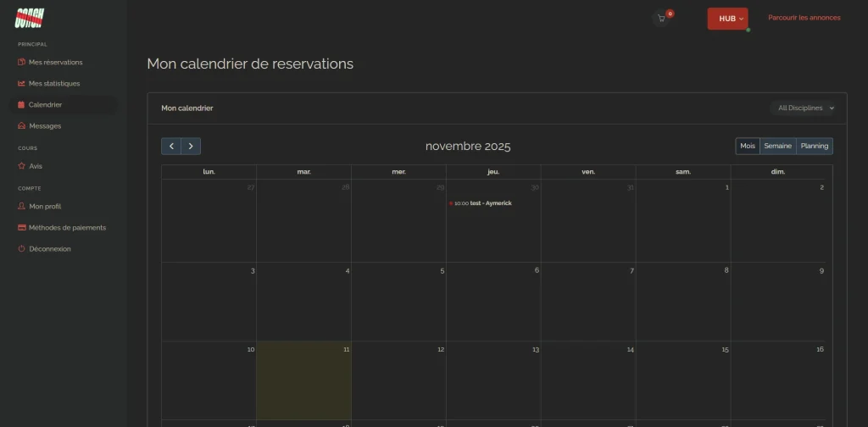
Task: Click the novembre 2025 title
Action: click(468, 146)
